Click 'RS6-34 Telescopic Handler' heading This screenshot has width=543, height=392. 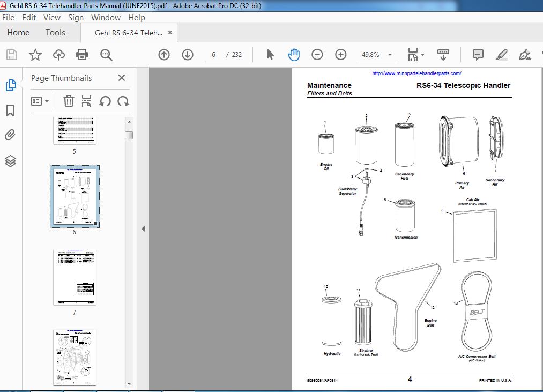[463, 85]
